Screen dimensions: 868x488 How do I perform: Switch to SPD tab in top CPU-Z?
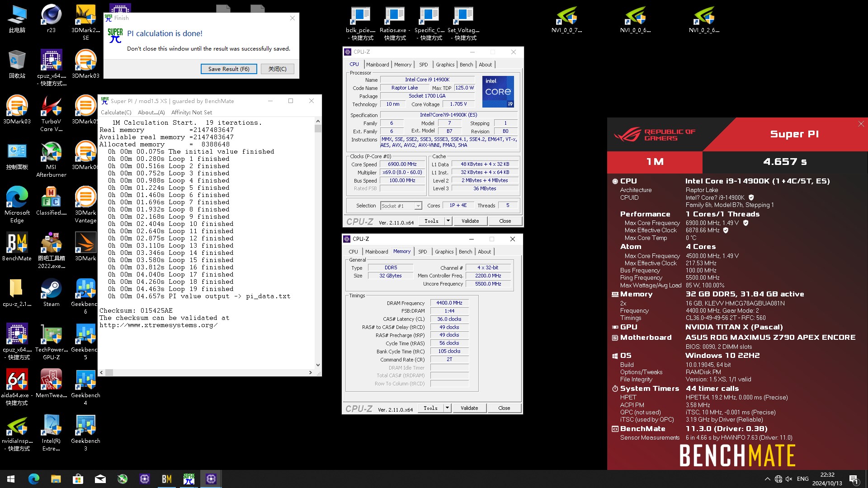coord(423,65)
